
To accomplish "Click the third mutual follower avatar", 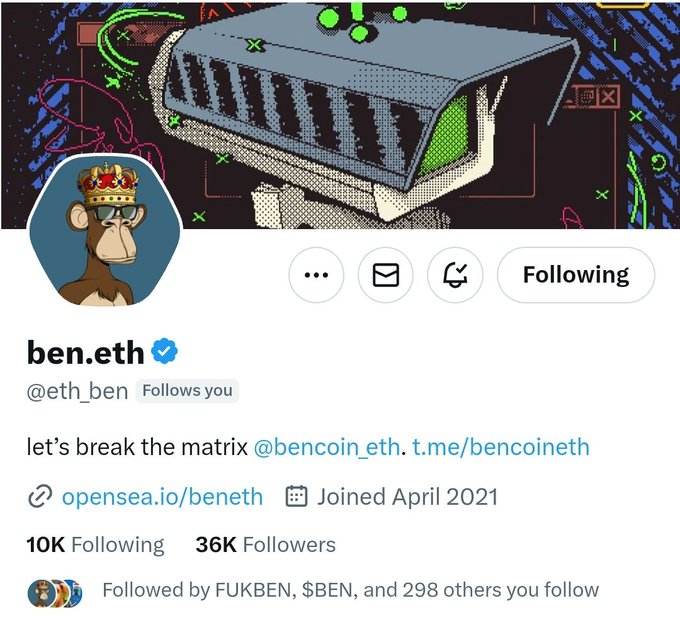I will pyautogui.click(x=76, y=593).
